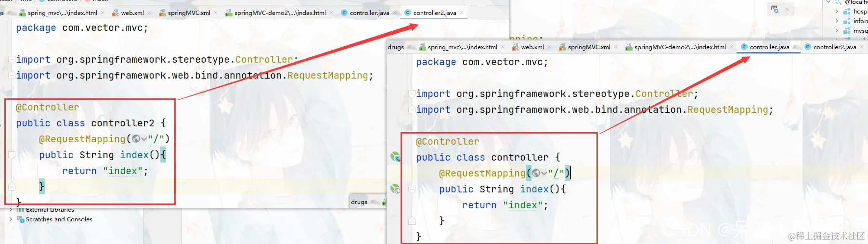Screen dimensions: 868x244
Task: Click "return "index";" line in left editor
Action: point(105,171)
